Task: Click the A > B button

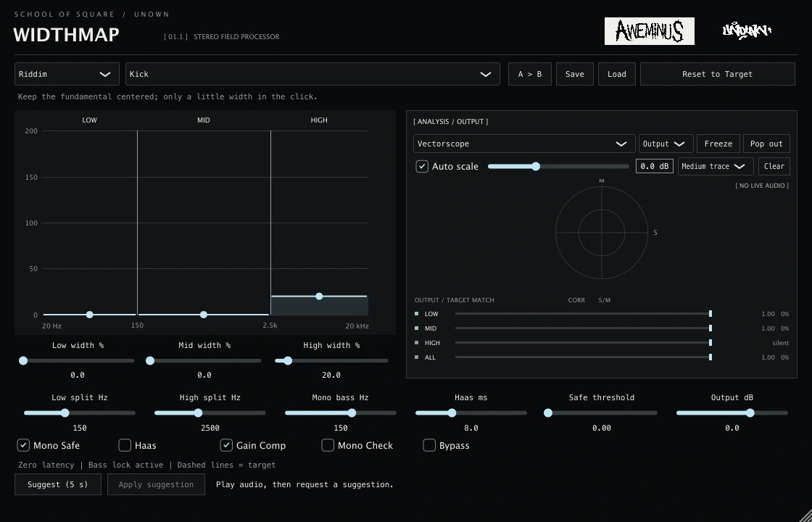Action: [530, 74]
